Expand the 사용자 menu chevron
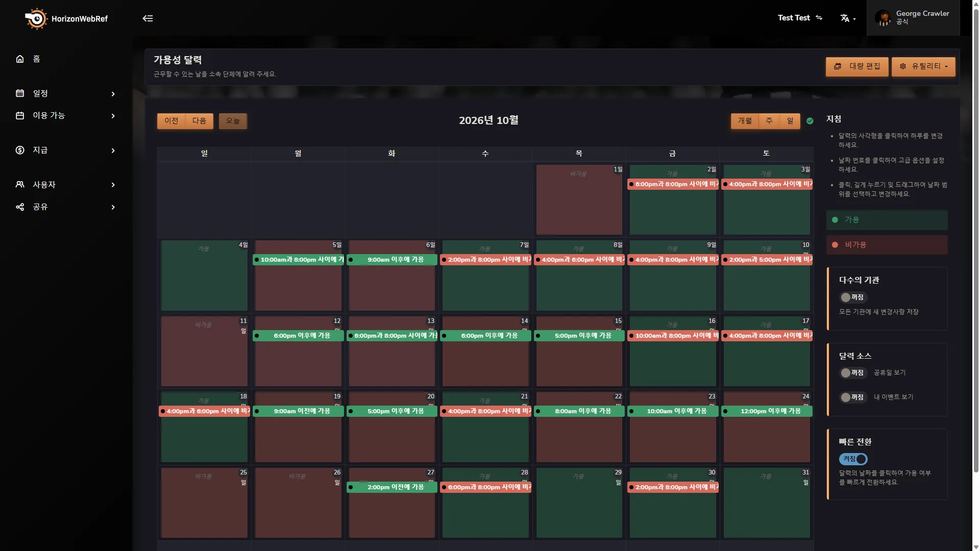The image size is (980, 551). coord(113,185)
